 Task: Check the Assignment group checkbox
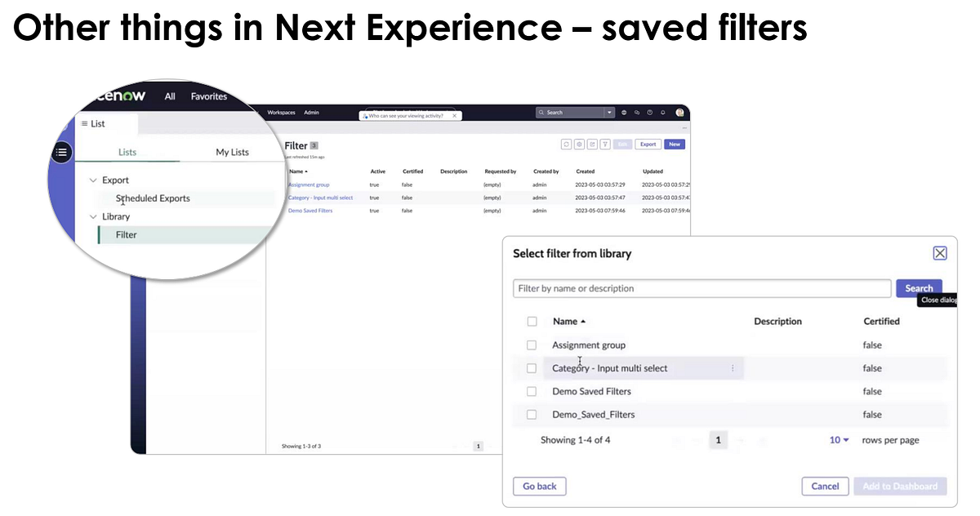click(532, 345)
